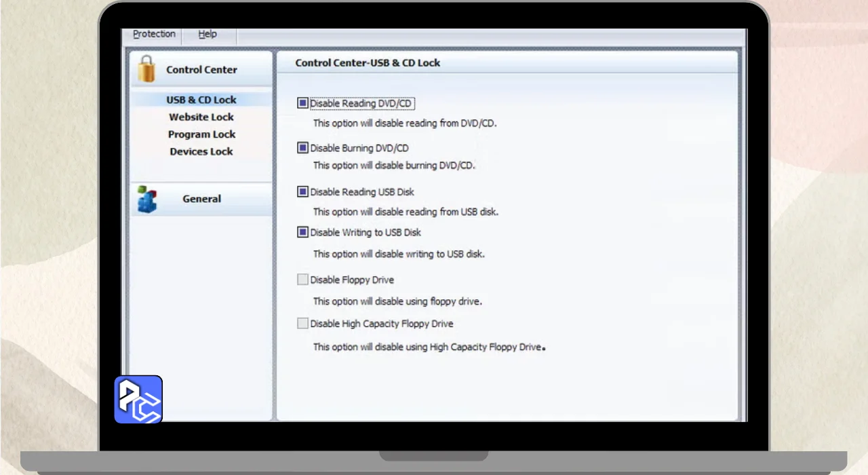Viewport: 868px width, 475px height.
Task: Click text 'This option will disable using floppy drive.'
Action: tap(397, 301)
